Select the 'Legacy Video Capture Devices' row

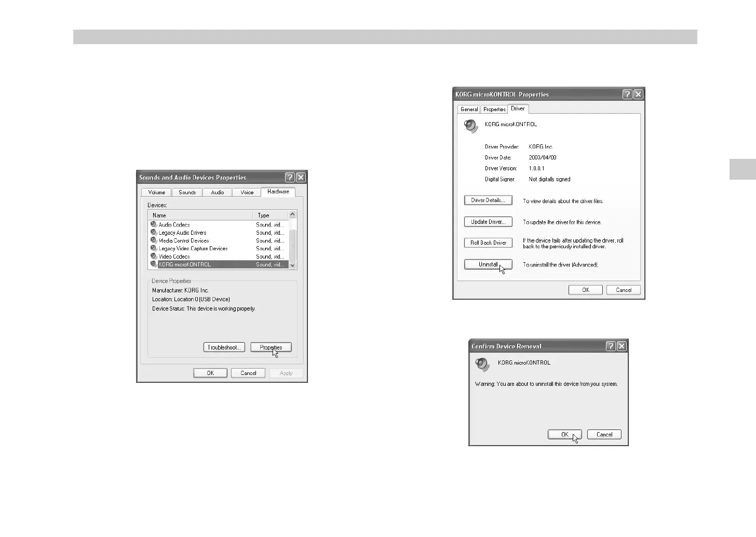click(x=218, y=248)
